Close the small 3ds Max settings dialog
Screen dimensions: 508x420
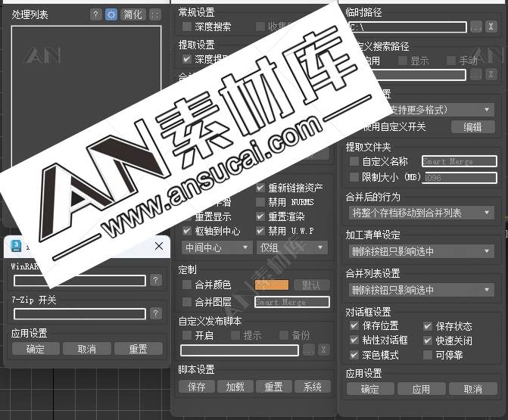(x=159, y=246)
